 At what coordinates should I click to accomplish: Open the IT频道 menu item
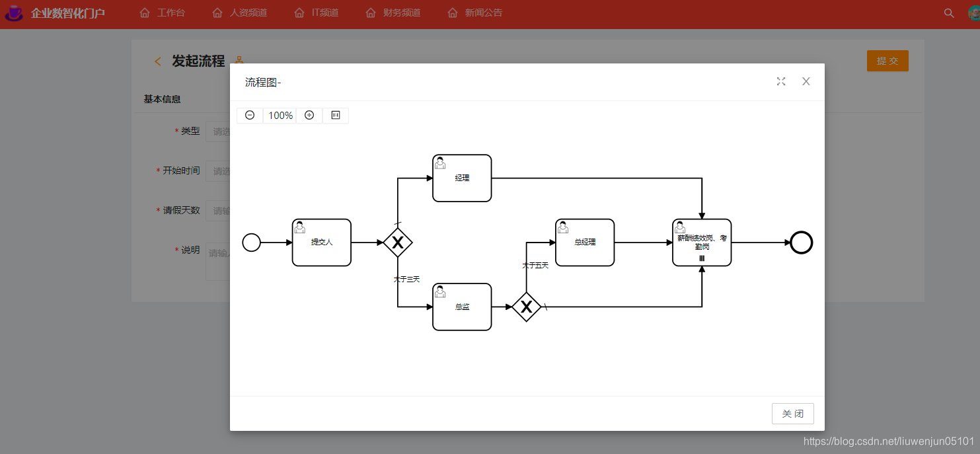tap(317, 13)
